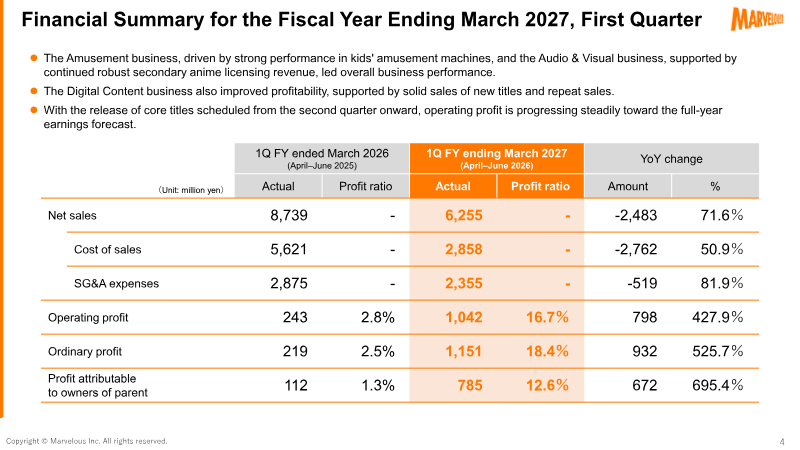Select the first orange bullet point
Viewport: 800px width, 450px height.
pyautogui.click(x=34, y=58)
